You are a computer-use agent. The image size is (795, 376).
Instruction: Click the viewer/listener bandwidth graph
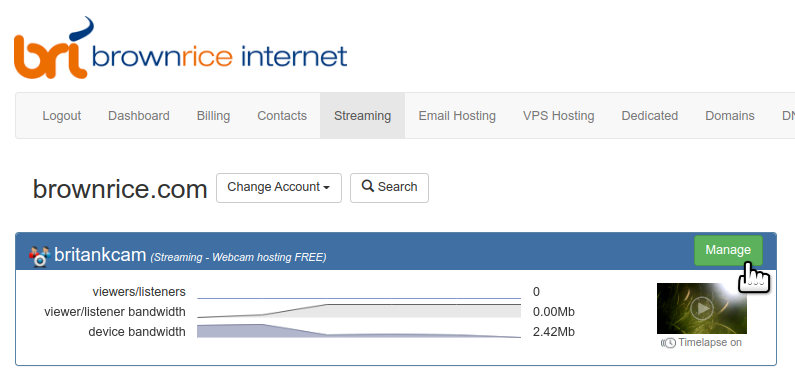tap(359, 311)
